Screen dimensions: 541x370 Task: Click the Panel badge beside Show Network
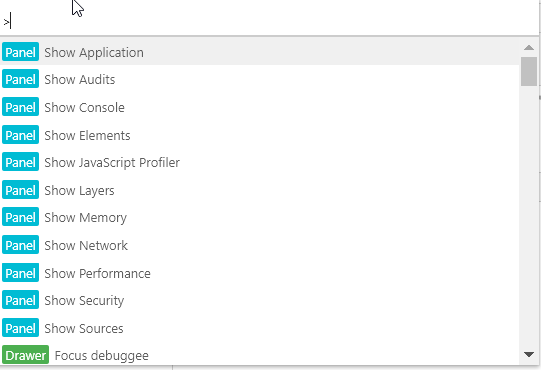(20, 245)
